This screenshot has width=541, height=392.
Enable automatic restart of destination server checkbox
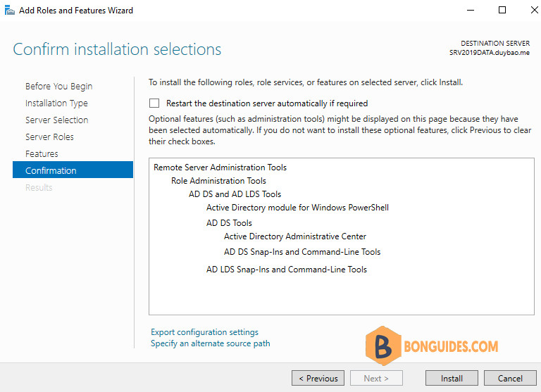pyautogui.click(x=154, y=103)
